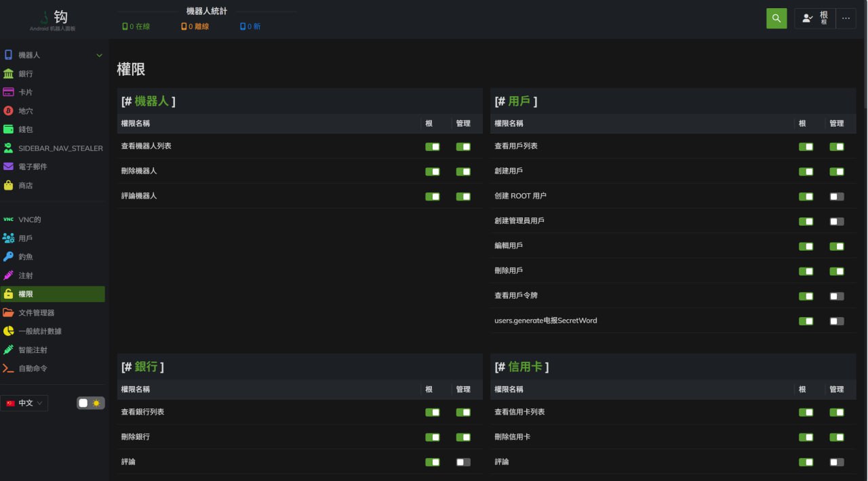Click the 根 user profile button

[x=815, y=18]
